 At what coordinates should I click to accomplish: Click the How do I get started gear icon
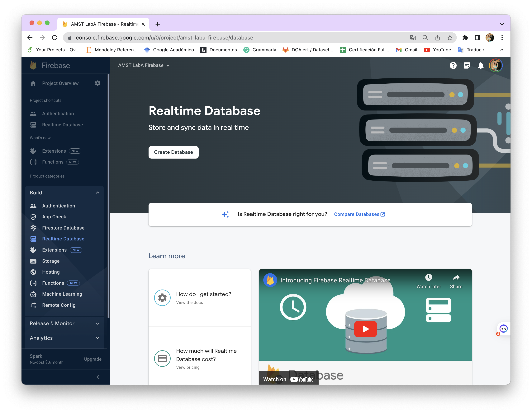coord(162,297)
